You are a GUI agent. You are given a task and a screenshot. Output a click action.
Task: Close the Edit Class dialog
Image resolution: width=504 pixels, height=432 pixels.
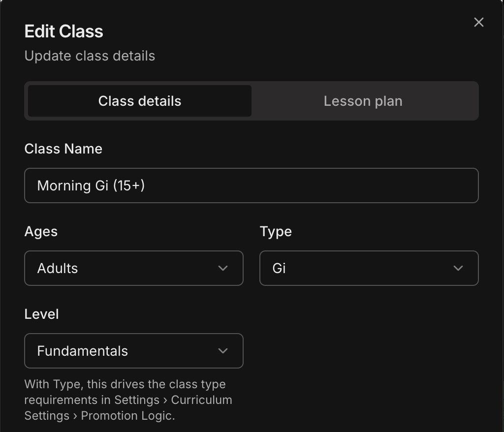click(x=478, y=22)
